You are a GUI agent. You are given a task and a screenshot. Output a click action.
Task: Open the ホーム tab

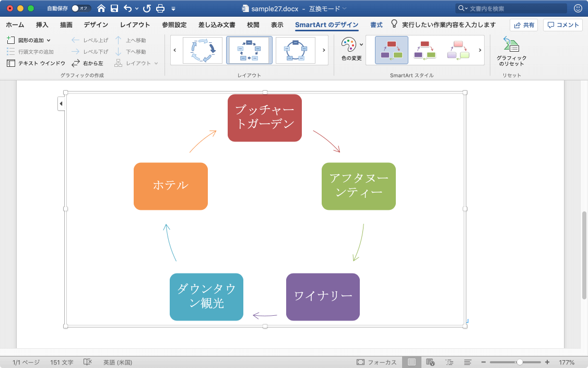pos(15,25)
